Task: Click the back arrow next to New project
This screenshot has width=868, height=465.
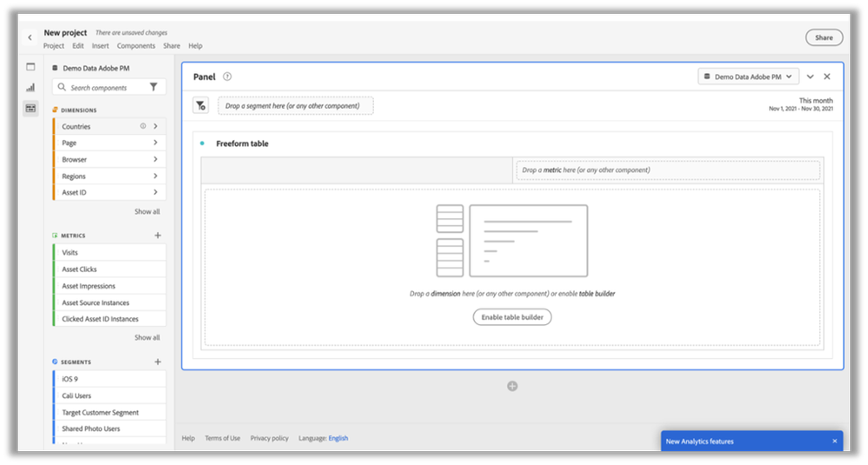Action: click(x=30, y=38)
